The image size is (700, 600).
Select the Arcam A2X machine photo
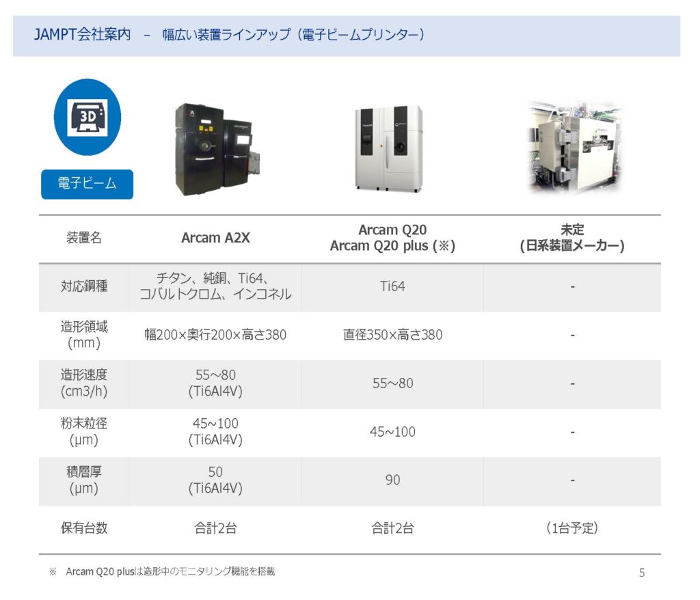point(217,150)
